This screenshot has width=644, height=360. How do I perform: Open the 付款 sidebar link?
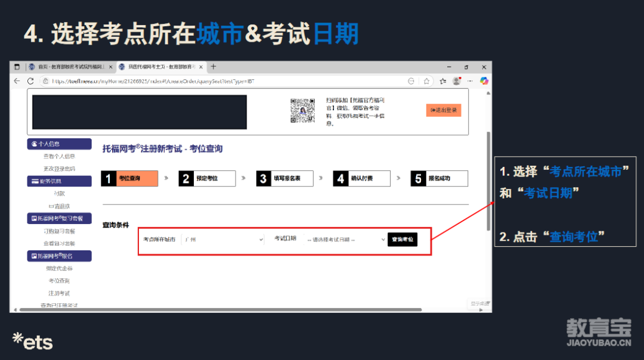[x=59, y=194]
